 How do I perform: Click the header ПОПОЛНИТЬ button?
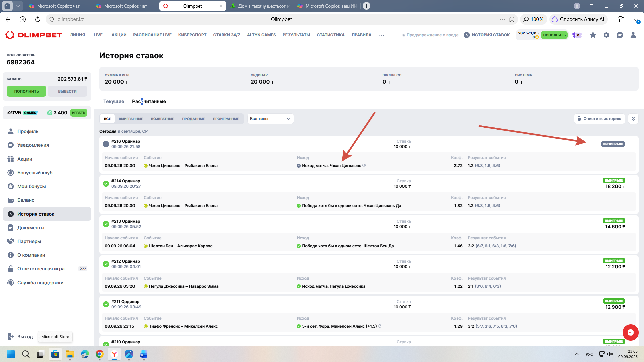[x=554, y=35]
